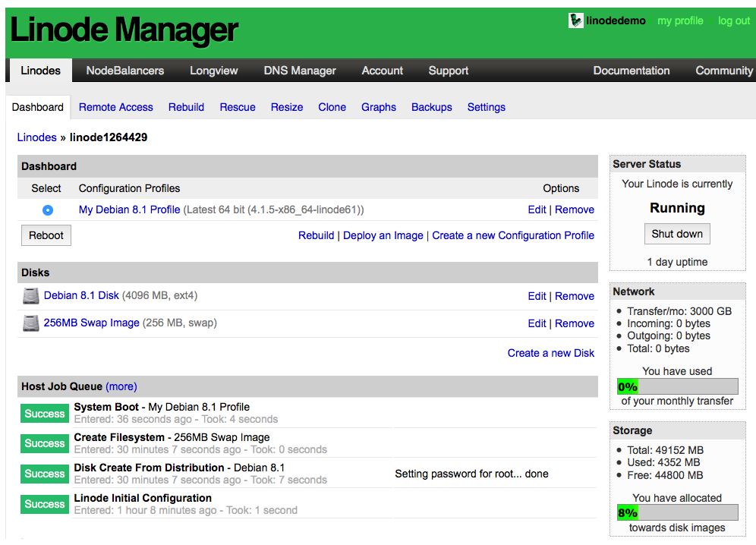Switch to the Remote Access sub-tab
756x545 pixels.
click(x=115, y=107)
